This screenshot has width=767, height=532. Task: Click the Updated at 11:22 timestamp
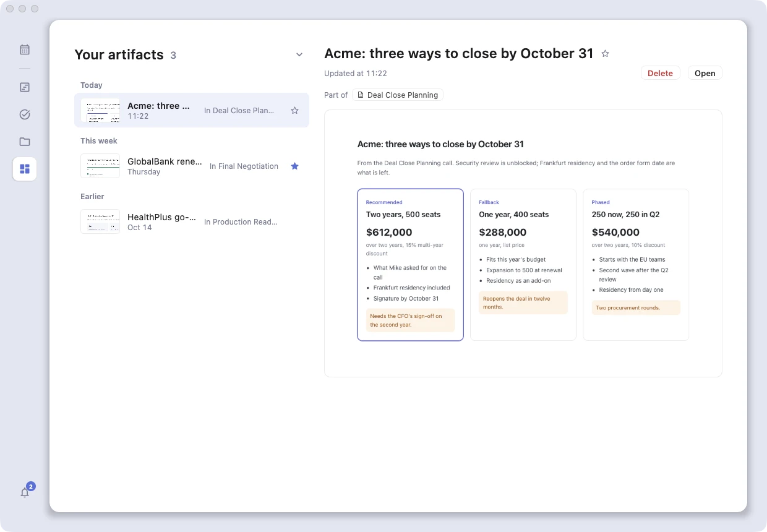tap(356, 74)
